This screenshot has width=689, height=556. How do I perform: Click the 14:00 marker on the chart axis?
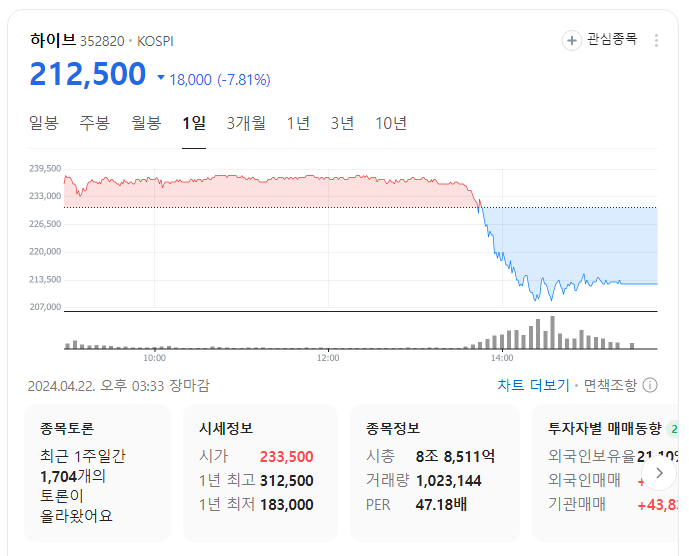(502, 358)
